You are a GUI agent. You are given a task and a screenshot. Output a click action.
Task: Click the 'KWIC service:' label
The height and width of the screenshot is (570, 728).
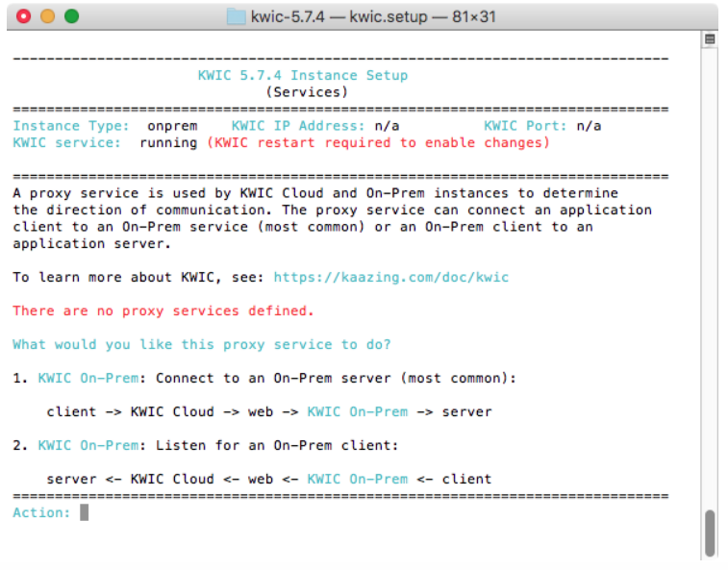pos(67,142)
